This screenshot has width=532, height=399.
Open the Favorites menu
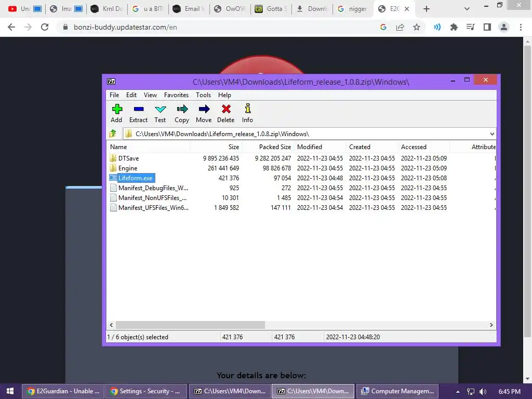pos(177,95)
